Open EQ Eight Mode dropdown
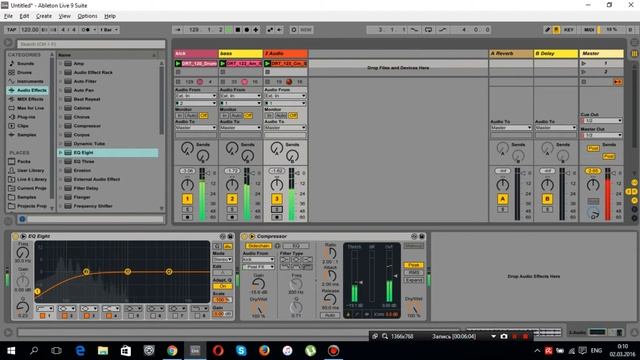The image size is (640, 360). click(222, 260)
